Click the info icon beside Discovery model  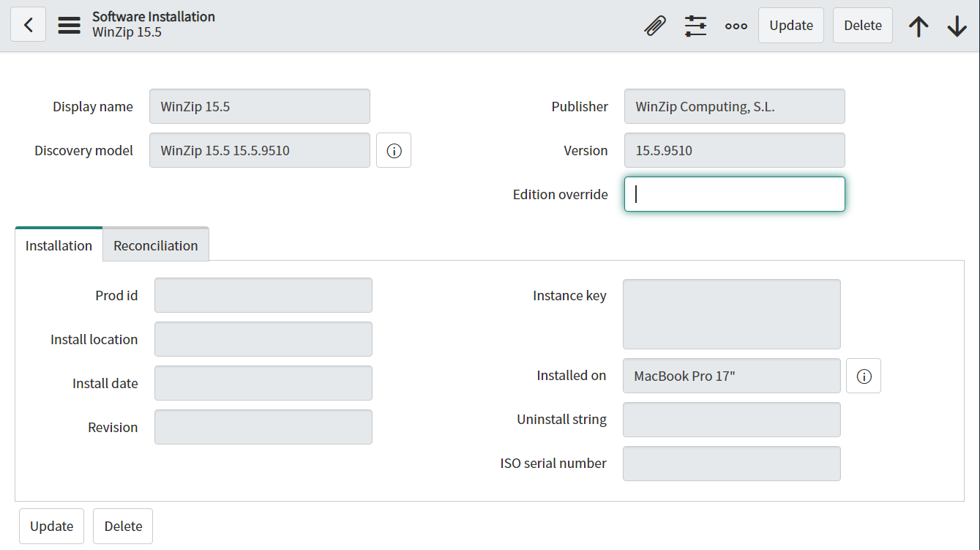(x=394, y=150)
